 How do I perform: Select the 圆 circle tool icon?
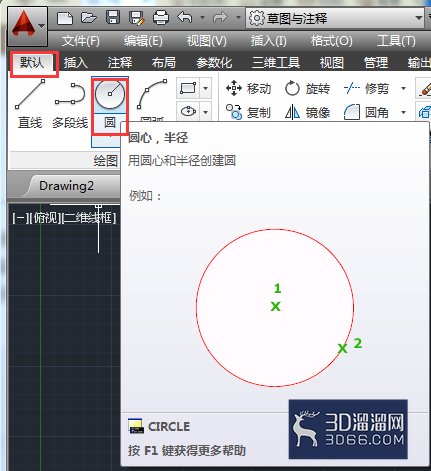click(x=110, y=95)
